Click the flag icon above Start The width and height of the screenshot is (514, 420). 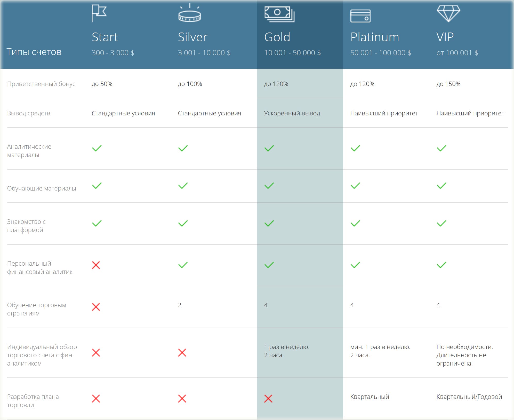[99, 13]
